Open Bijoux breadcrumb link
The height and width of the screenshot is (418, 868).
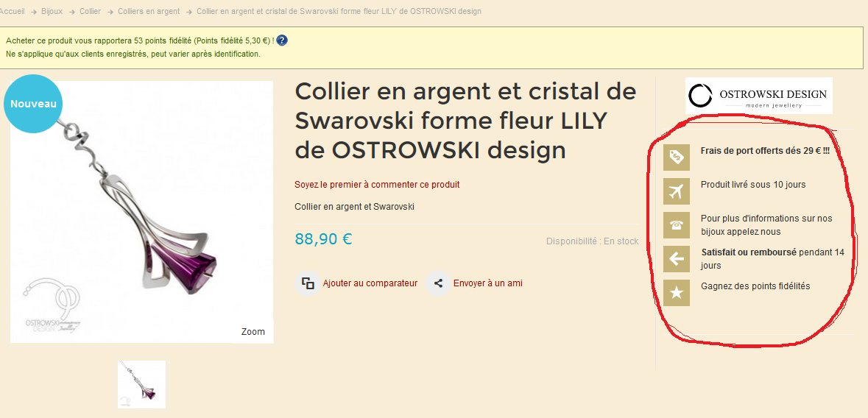52,11
